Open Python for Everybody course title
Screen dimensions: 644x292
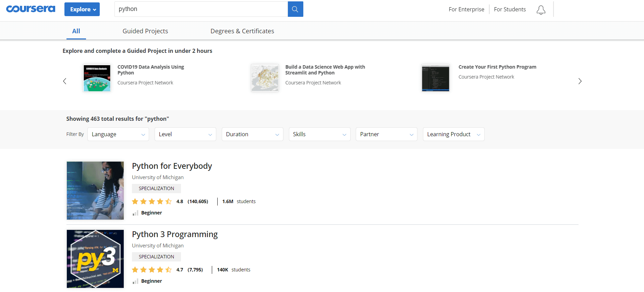[172, 166]
